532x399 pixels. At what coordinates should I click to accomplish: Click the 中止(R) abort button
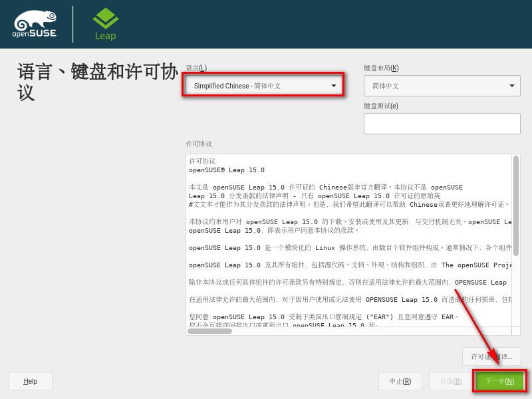399,381
